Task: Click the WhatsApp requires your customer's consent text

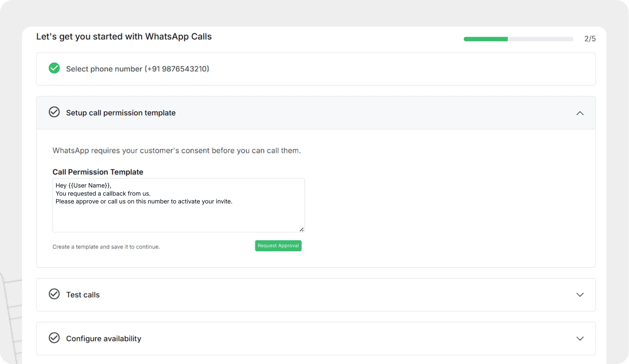Action: [177, 151]
